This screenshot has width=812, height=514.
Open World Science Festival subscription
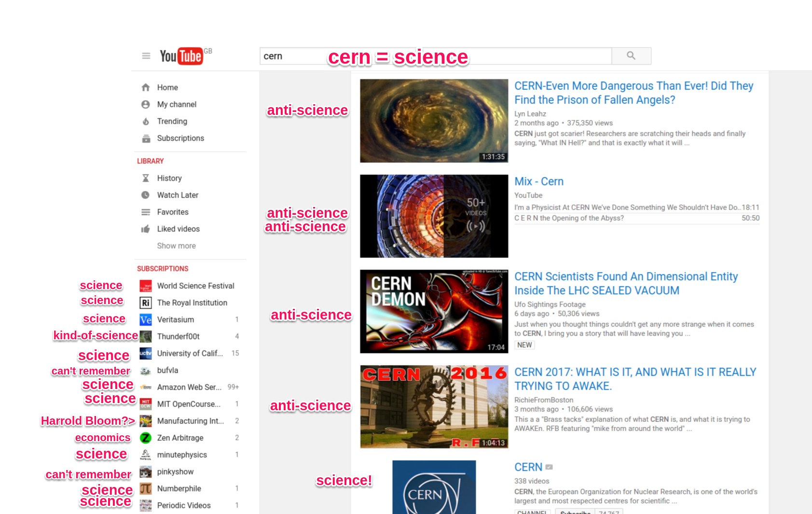tap(196, 286)
